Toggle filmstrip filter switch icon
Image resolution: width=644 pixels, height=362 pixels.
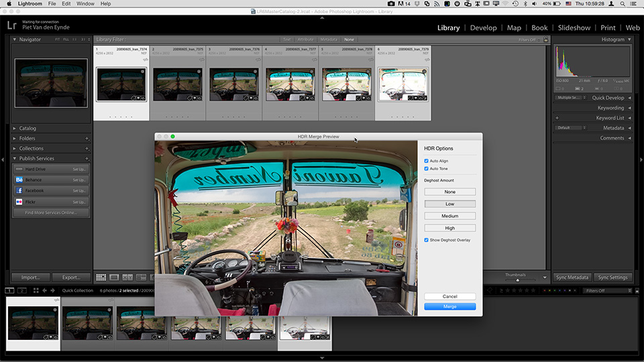coord(637,290)
